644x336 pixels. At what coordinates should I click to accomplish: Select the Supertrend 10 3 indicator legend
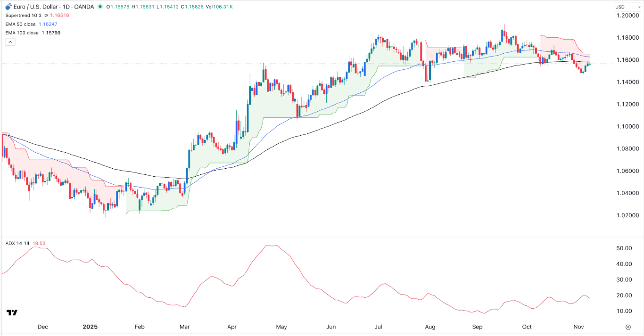[x=23, y=15]
